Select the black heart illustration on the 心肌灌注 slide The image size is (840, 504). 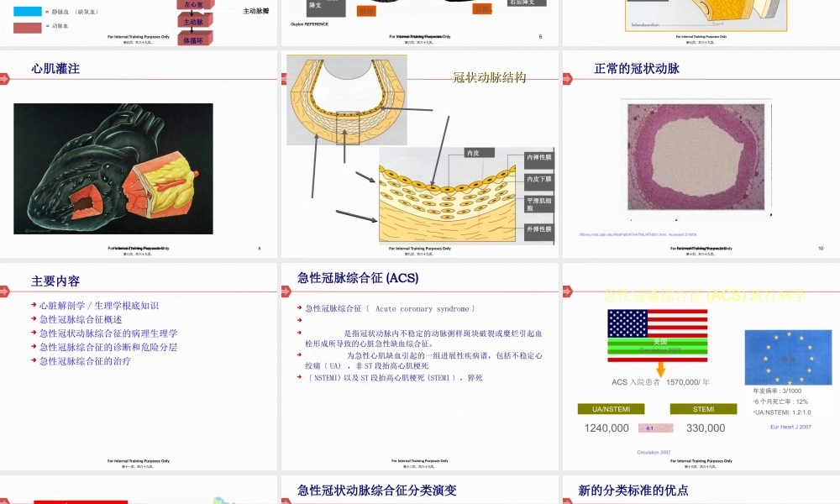click(113, 169)
